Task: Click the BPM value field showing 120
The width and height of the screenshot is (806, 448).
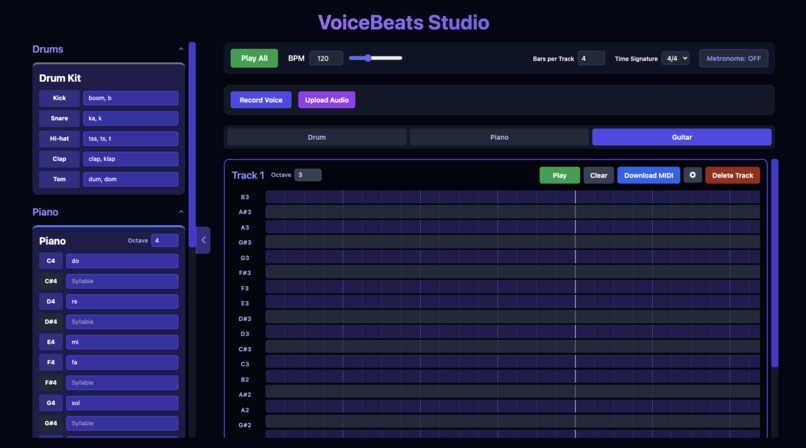Action: pos(326,59)
